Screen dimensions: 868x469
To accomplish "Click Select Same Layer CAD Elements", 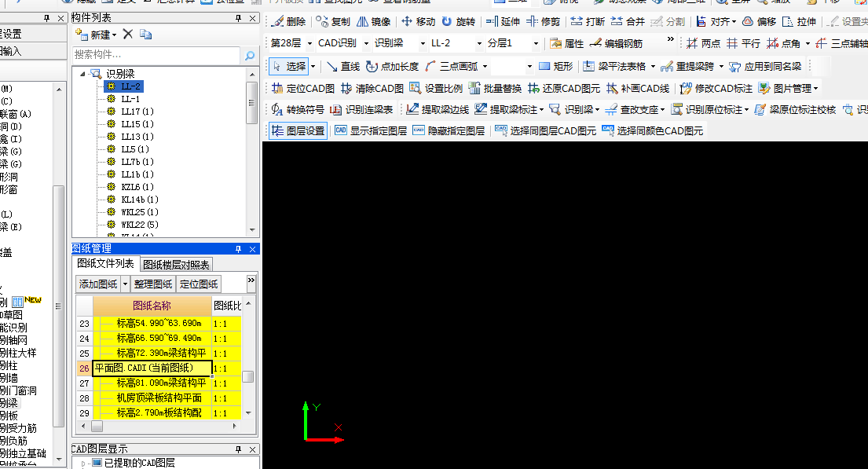I will (546, 130).
